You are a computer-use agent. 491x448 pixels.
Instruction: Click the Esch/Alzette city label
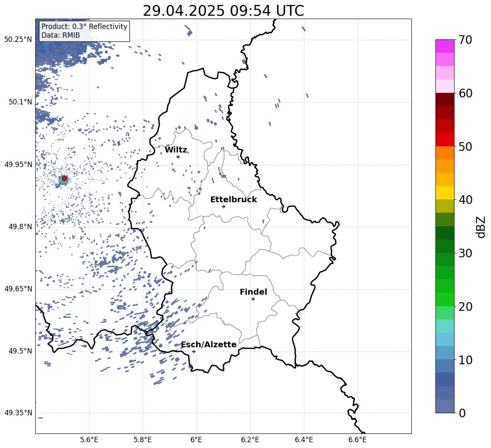209,345
